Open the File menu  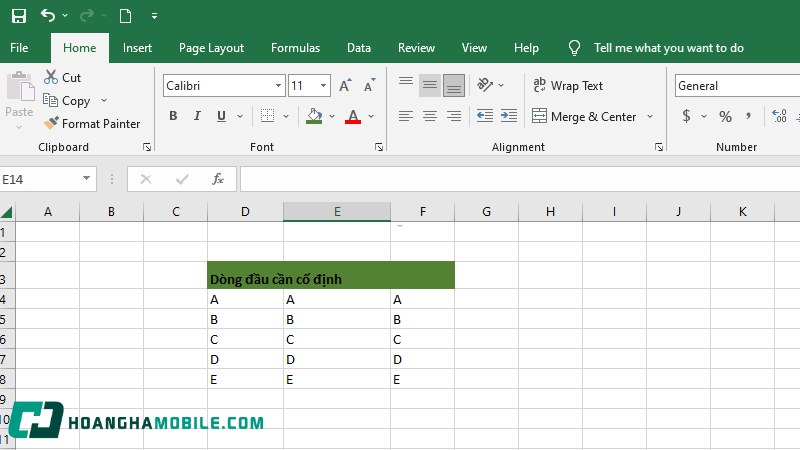click(19, 48)
